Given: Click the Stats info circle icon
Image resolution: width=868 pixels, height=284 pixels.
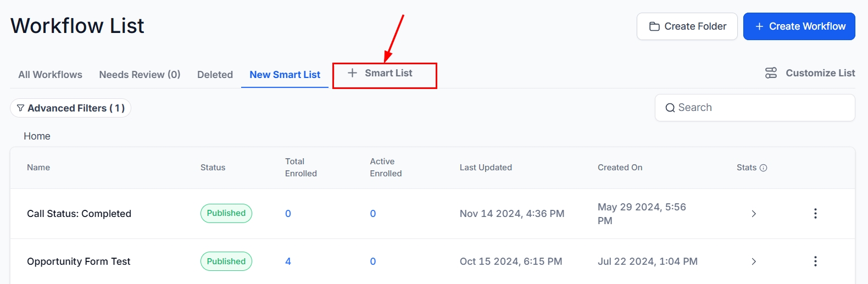Looking at the screenshot, I should tap(763, 168).
